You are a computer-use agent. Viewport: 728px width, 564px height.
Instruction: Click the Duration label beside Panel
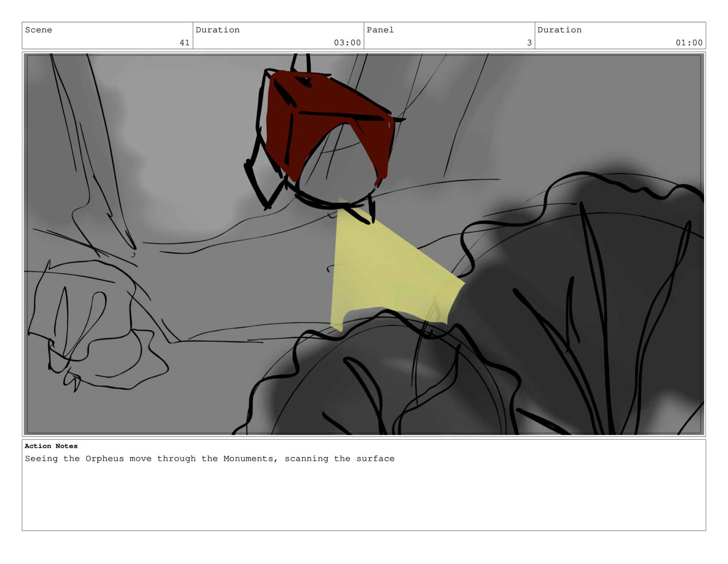point(559,30)
